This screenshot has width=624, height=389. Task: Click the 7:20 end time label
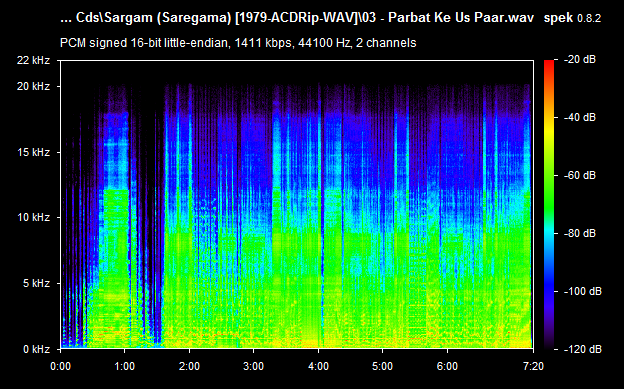click(x=533, y=366)
